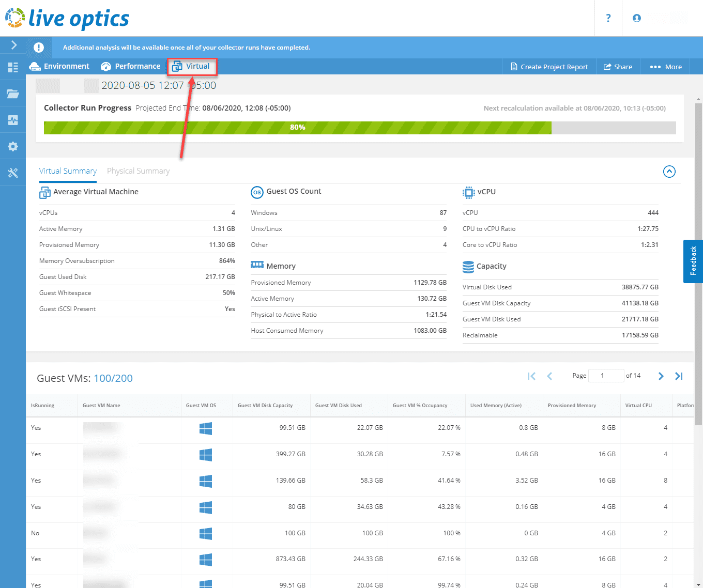Select the Virtual tab
The width and height of the screenshot is (703, 588).
pyautogui.click(x=191, y=67)
